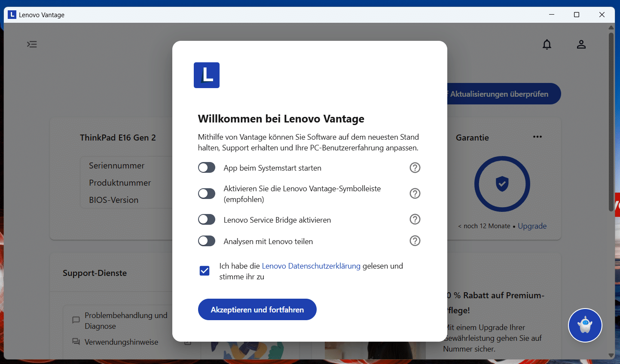Image resolution: width=620 pixels, height=364 pixels.
Task: Enable Analysen mit Lenovo teilen switch
Action: 207,241
